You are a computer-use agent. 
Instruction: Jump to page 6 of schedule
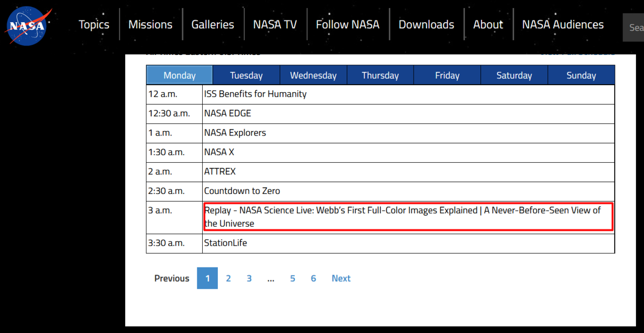tap(313, 278)
